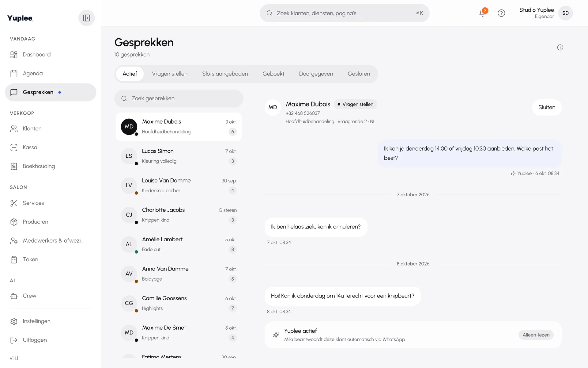Open Taken in sidebar

[x=51, y=259]
